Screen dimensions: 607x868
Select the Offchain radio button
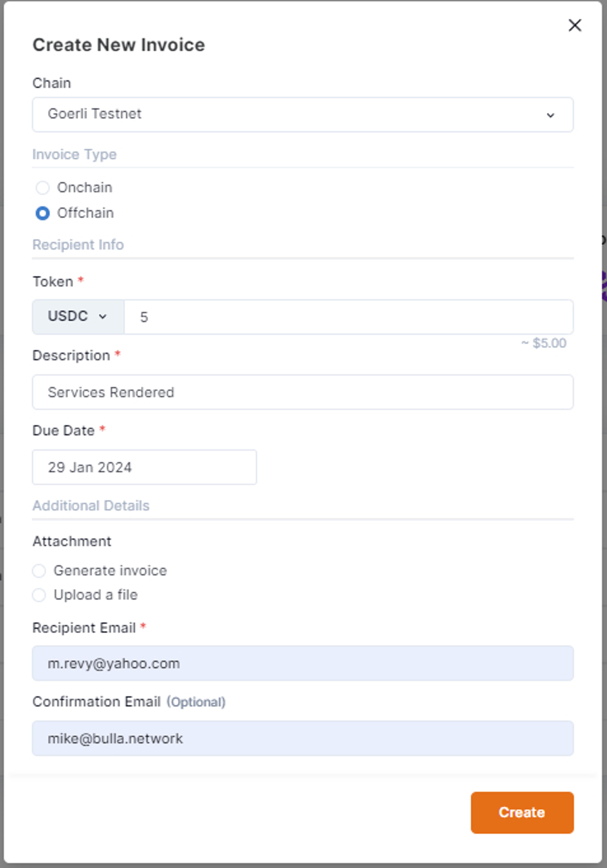[43, 213]
